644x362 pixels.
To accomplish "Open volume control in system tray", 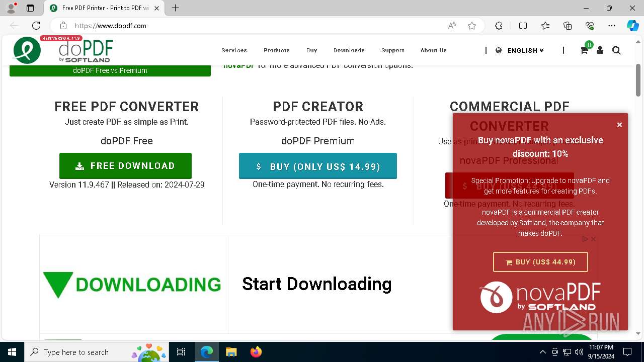I will [x=579, y=352].
